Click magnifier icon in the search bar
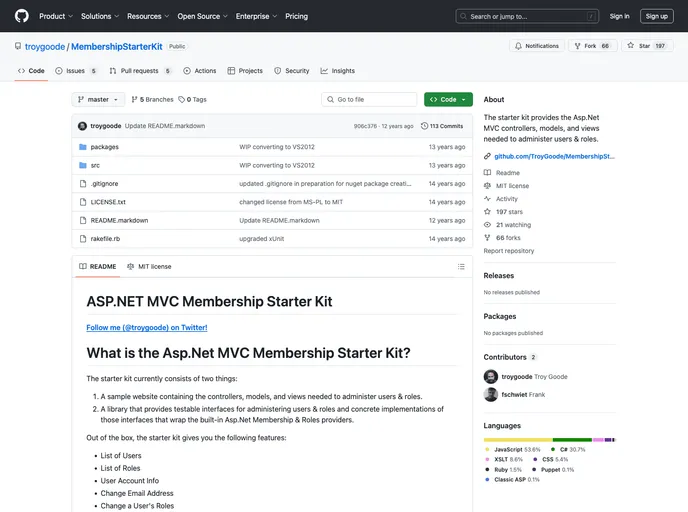The image size is (688, 512). click(x=463, y=16)
